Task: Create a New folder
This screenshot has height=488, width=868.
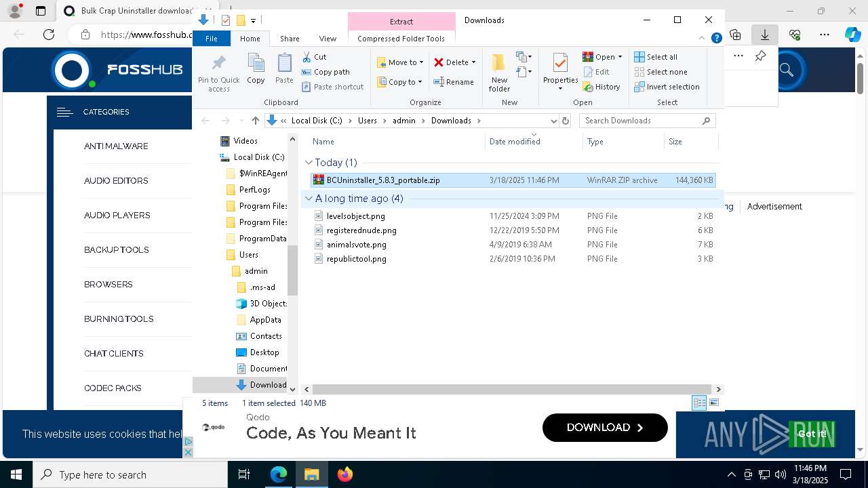Action: point(499,73)
